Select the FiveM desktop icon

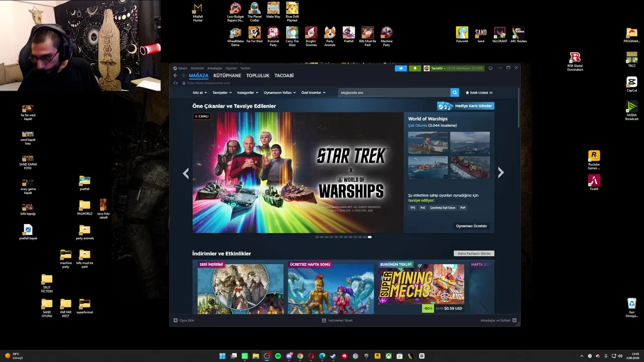pyautogui.click(x=594, y=183)
